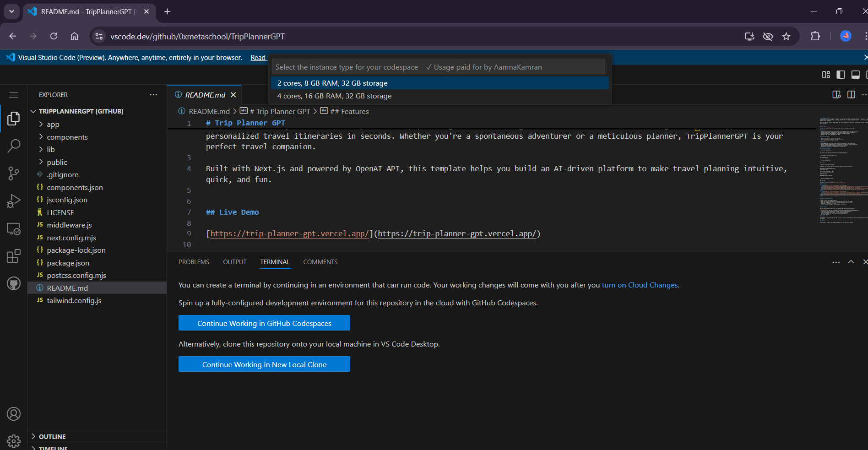Open the Manage settings gear
Viewport: 868px width, 450px height.
click(14, 441)
